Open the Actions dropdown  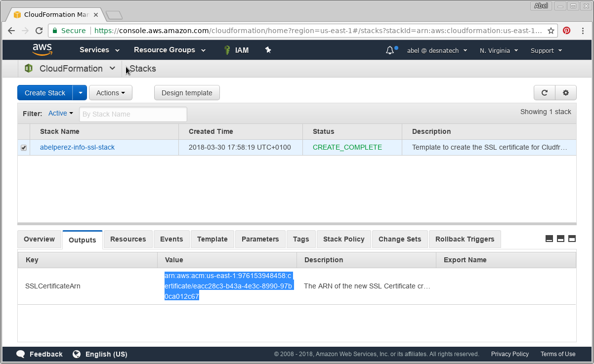click(111, 93)
